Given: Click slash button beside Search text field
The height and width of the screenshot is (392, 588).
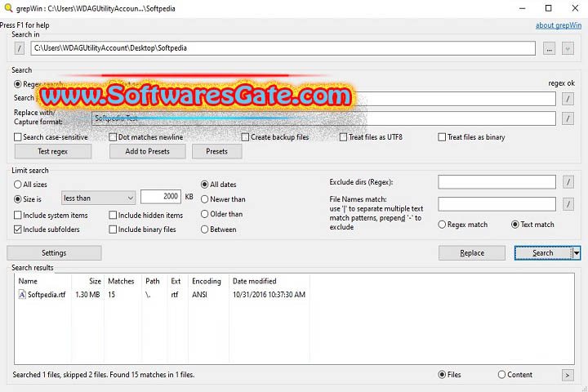Looking at the screenshot, I should (x=568, y=99).
